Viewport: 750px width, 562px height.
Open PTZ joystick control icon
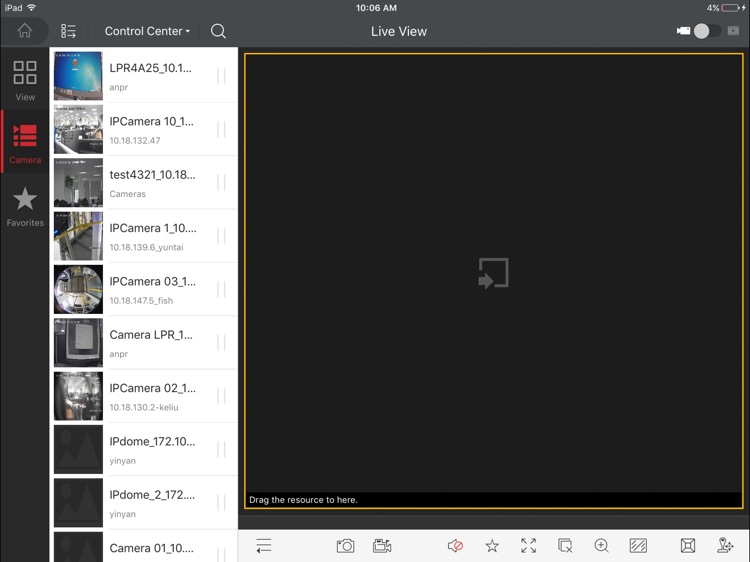pos(725,546)
